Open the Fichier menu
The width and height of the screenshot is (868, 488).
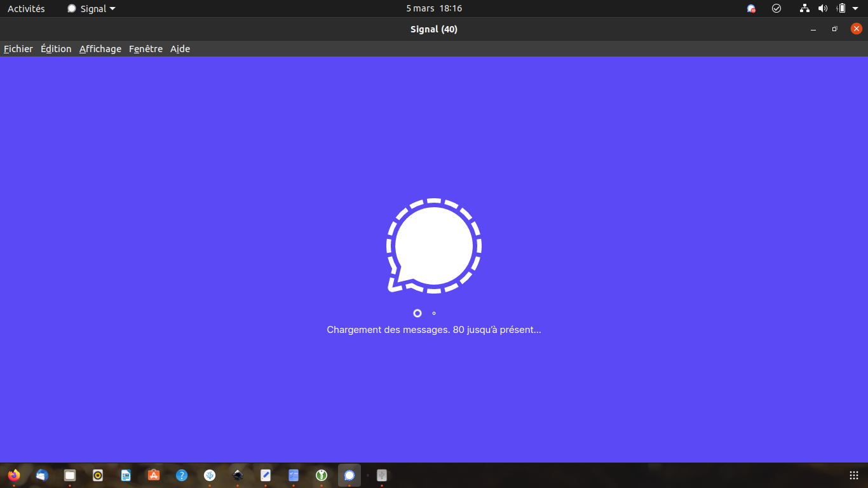click(18, 49)
